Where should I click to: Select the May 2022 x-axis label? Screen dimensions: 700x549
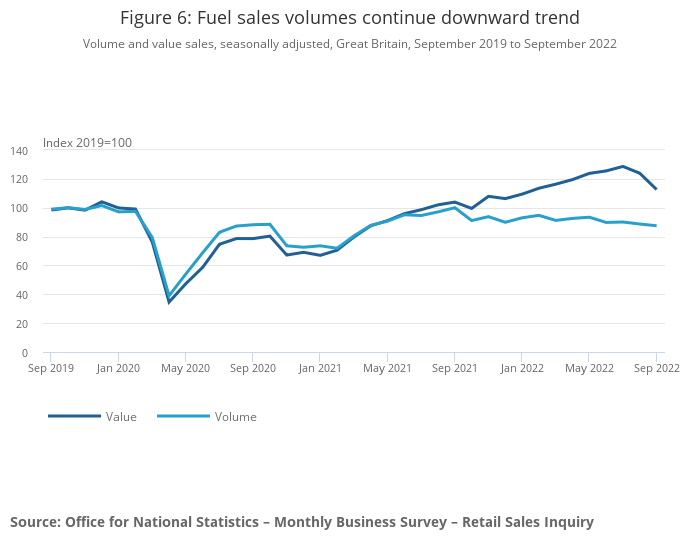[x=589, y=368]
